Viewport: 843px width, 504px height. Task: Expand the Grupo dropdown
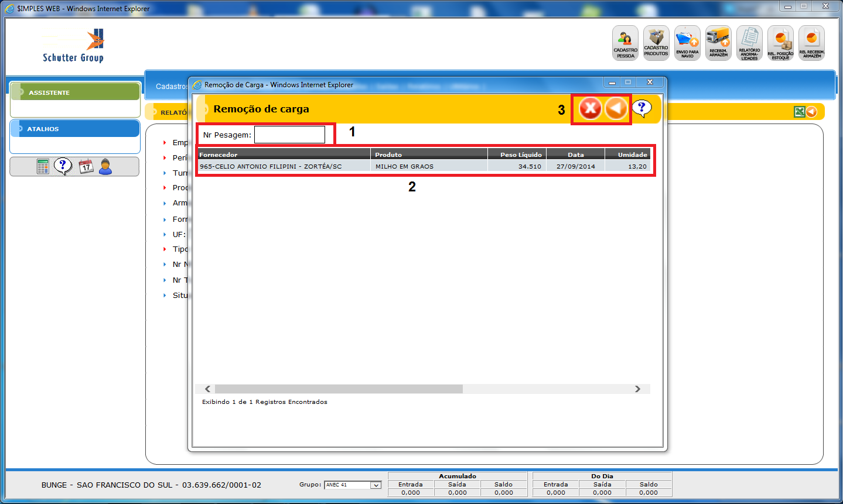coord(376,485)
